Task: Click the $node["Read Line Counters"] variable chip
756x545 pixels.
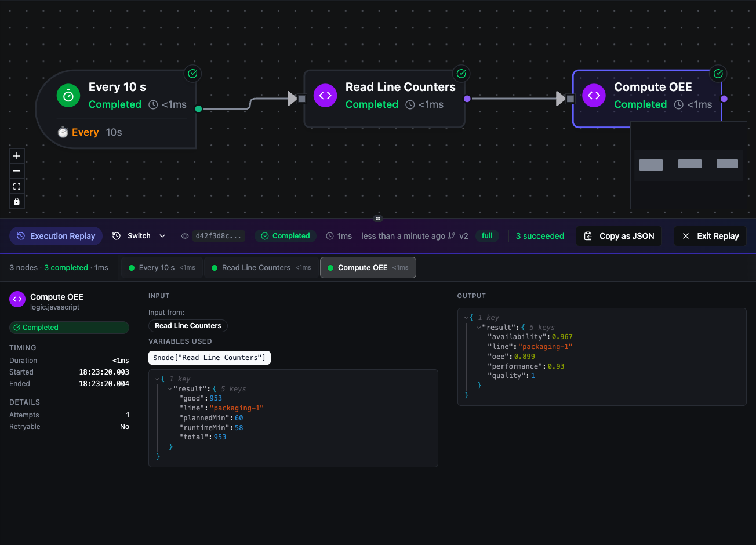Action: (209, 358)
